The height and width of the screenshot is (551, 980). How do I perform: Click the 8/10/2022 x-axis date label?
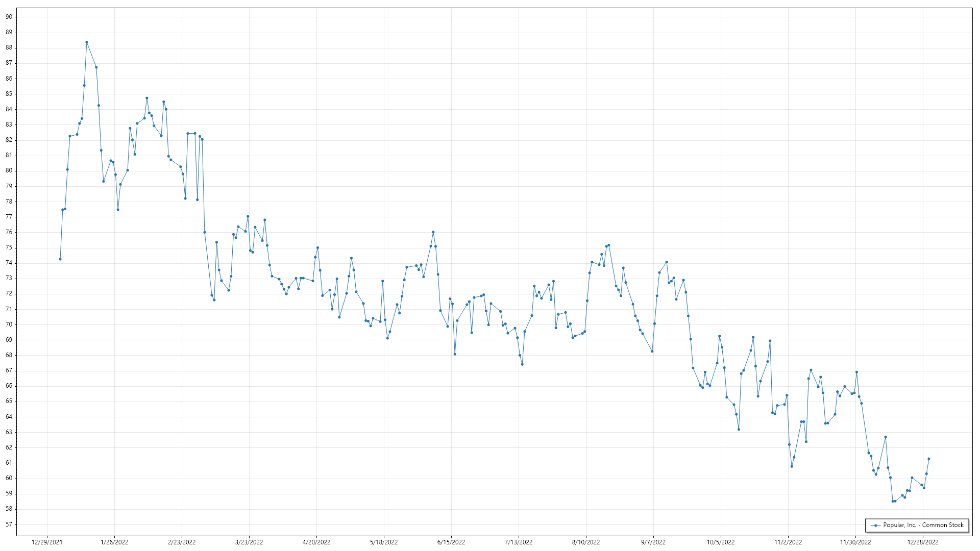point(586,542)
